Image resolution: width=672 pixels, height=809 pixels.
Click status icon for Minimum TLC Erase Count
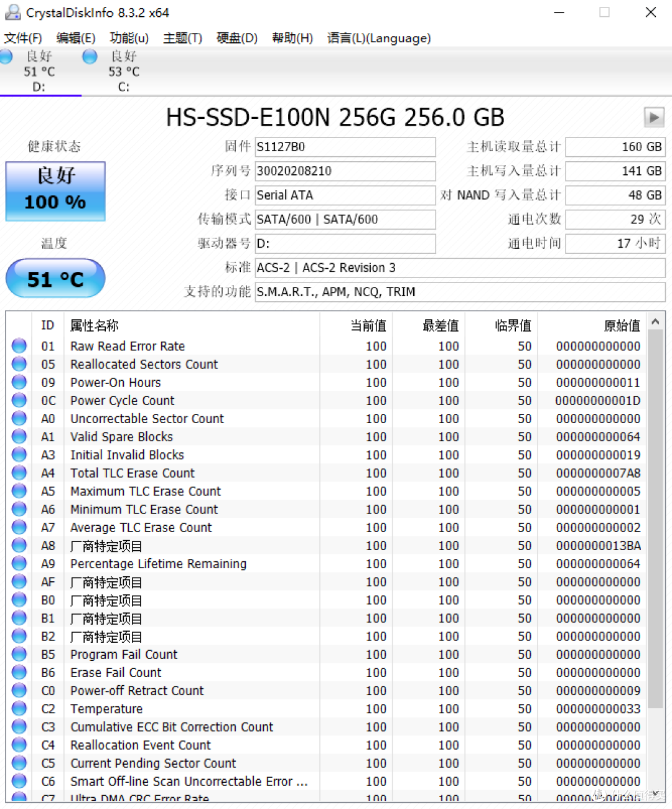(19, 508)
